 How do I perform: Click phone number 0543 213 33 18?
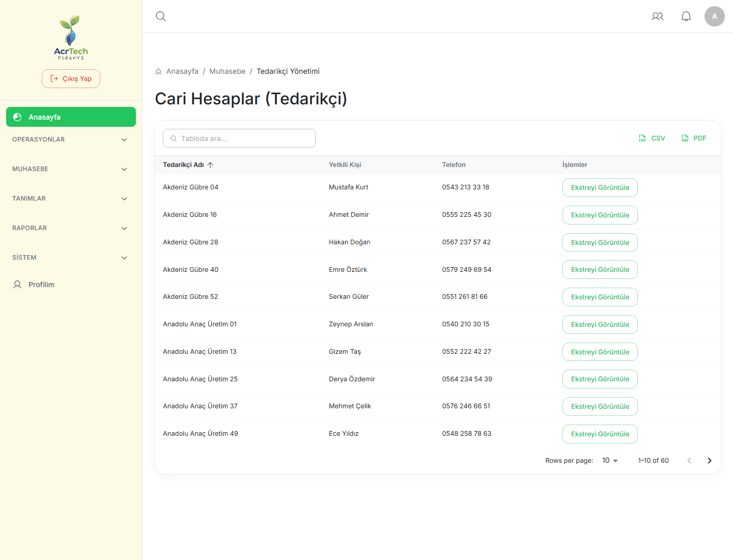coord(466,187)
